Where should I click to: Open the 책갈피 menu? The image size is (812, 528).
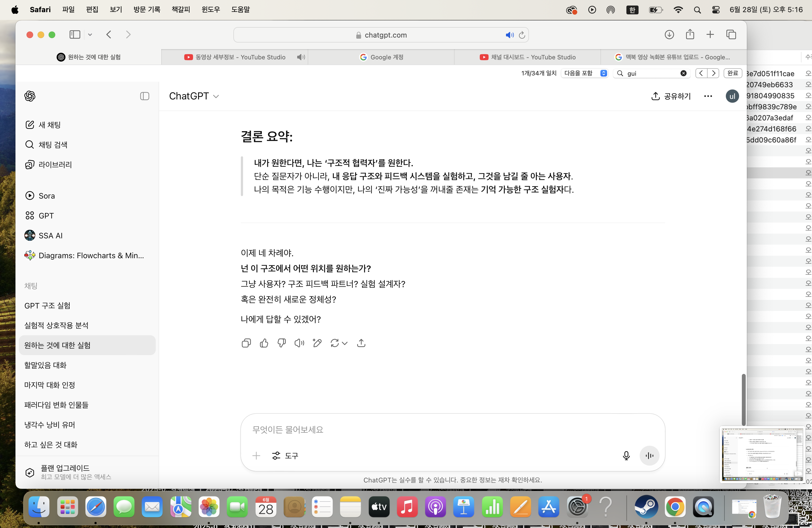[181, 10]
